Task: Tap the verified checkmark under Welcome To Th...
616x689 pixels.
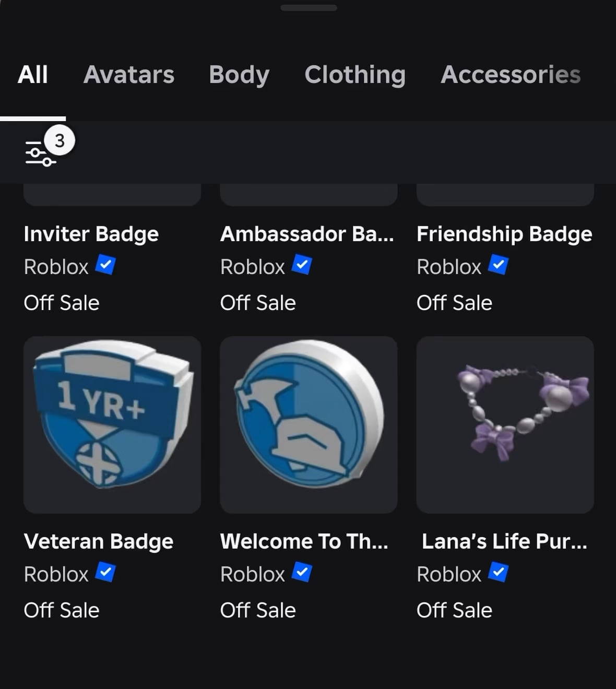Action: tap(302, 573)
